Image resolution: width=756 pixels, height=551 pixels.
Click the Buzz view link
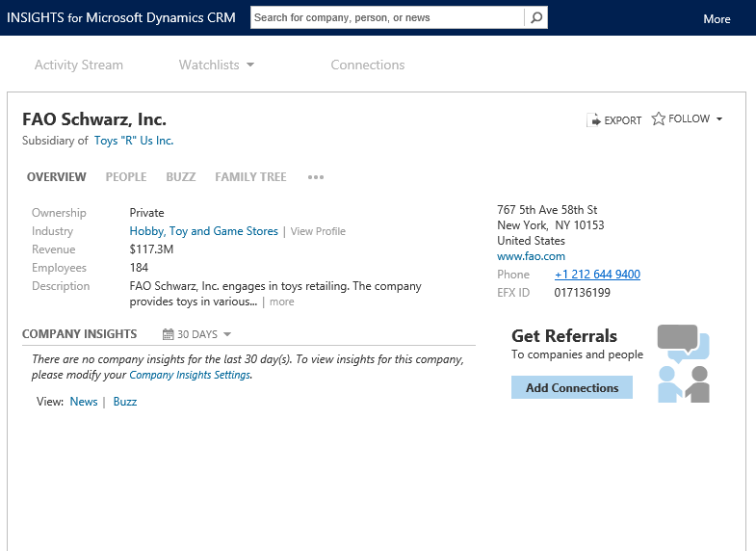[x=125, y=402]
